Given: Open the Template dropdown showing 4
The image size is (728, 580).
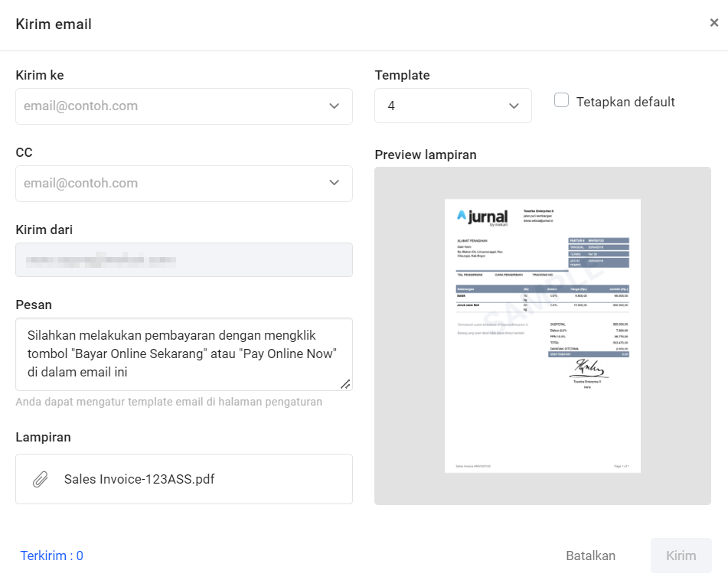Looking at the screenshot, I should 452,106.
